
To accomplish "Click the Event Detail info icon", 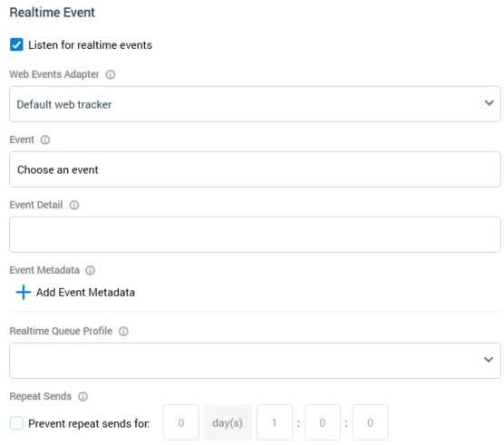I will click(x=74, y=205).
